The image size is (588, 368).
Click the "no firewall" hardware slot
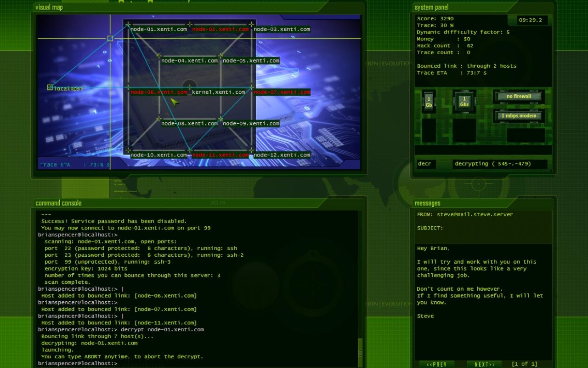519,97
